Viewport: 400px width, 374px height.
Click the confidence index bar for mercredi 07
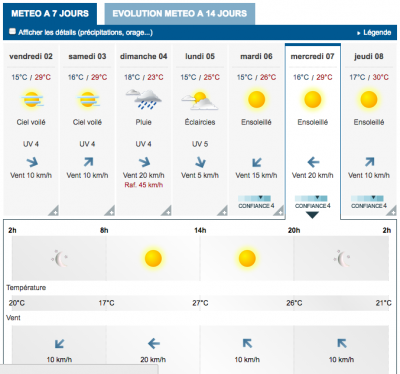click(311, 198)
